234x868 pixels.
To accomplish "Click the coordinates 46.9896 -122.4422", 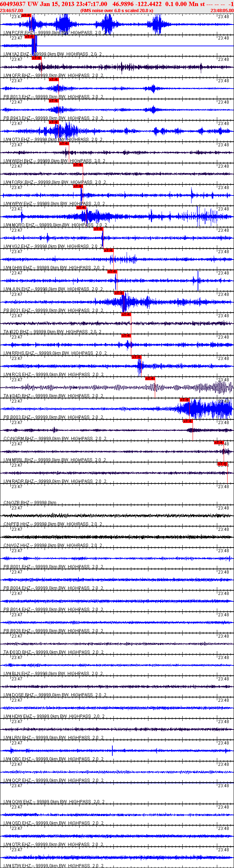I will [137, 4].
